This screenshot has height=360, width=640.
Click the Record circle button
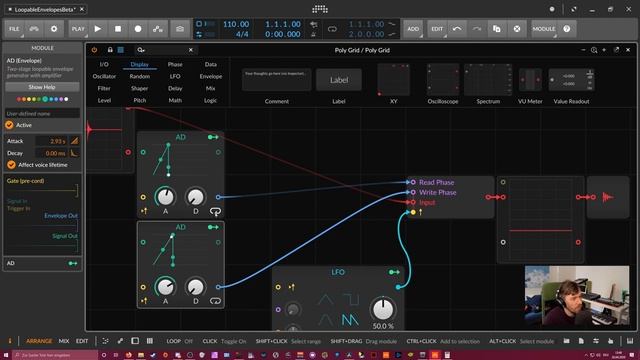(138, 29)
